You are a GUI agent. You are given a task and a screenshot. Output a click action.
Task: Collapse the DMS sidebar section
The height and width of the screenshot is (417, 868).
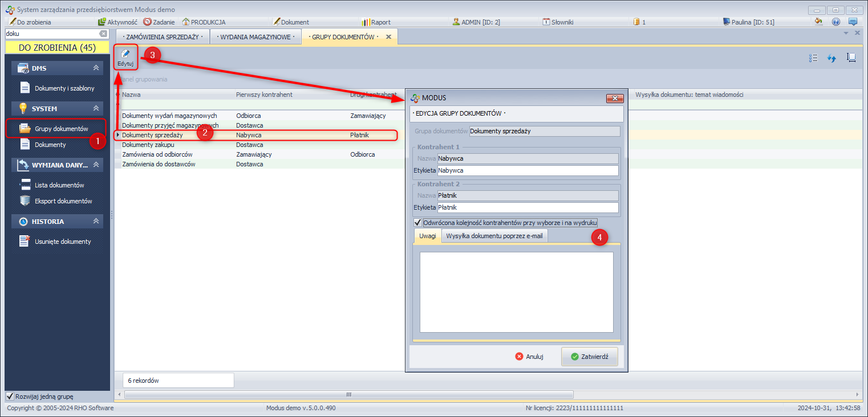click(96, 68)
